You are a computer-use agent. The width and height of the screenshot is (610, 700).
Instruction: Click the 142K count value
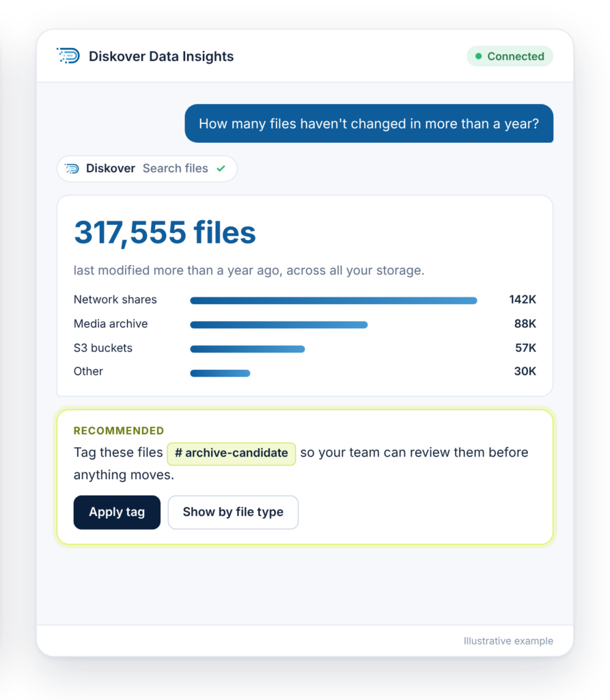pos(523,299)
